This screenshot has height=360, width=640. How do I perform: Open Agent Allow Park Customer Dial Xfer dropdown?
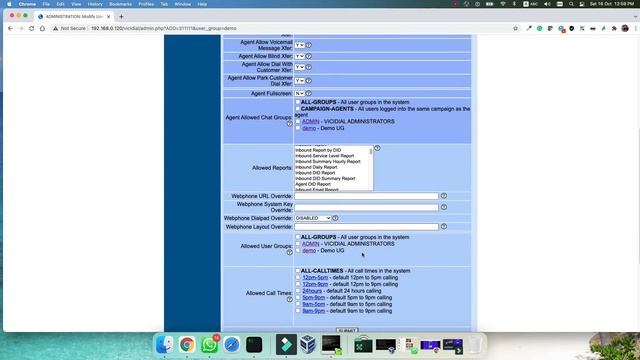click(x=300, y=80)
